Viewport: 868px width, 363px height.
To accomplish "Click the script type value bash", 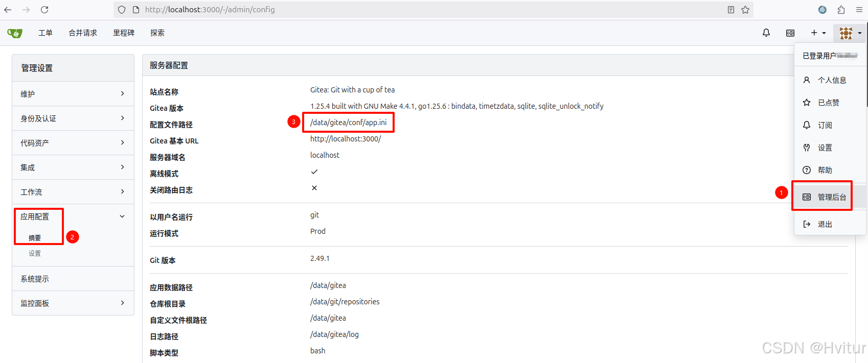I will tap(317, 351).
